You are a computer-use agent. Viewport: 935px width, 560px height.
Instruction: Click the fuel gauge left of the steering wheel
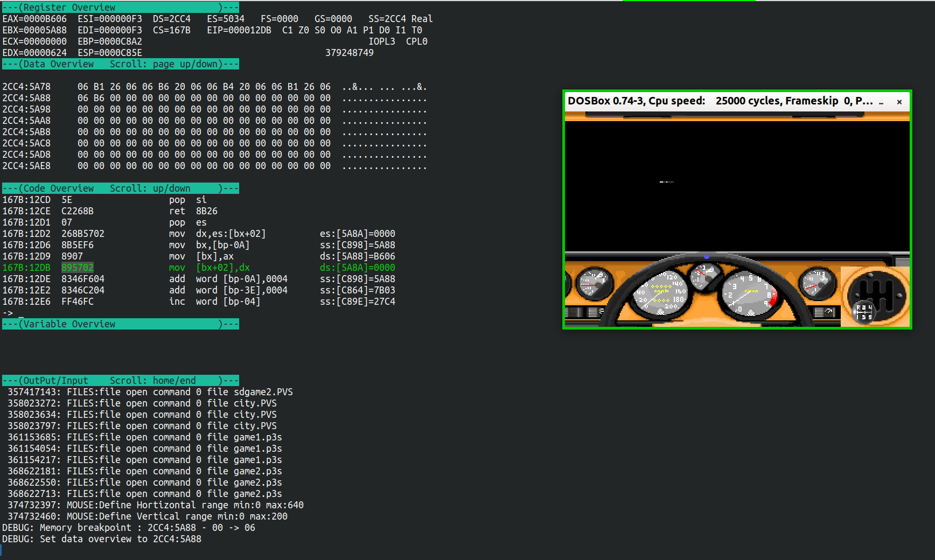[x=594, y=283]
